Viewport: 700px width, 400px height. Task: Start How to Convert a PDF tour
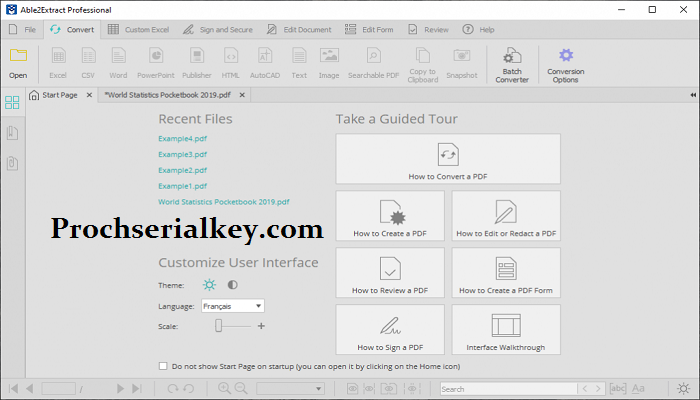coord(448,159)
